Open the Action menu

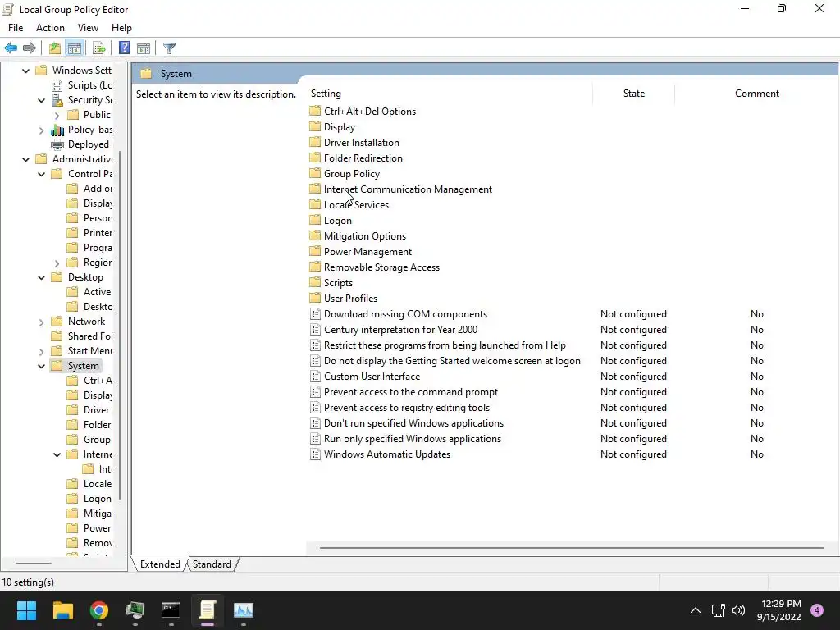click(x=50, y=28)
